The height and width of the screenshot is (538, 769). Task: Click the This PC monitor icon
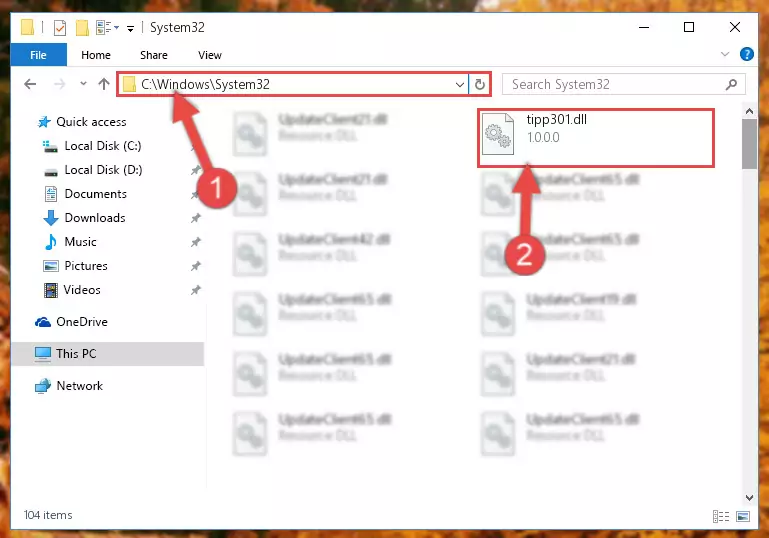pyautogui.click(x=43, y=354)
